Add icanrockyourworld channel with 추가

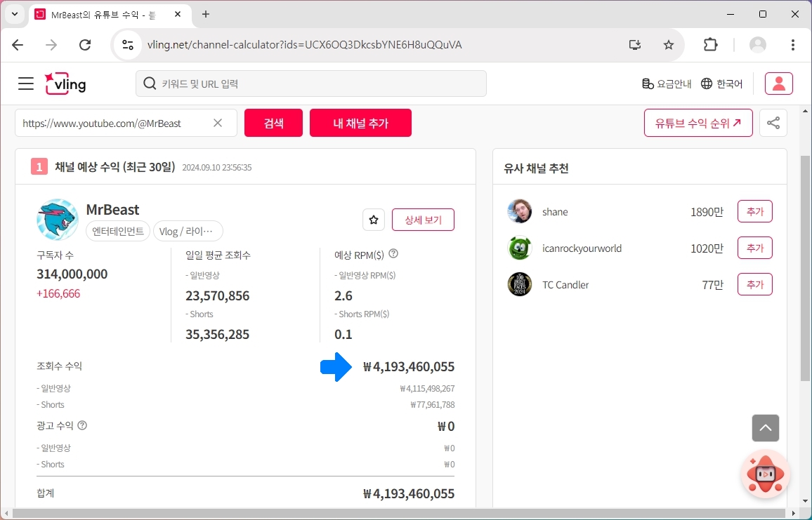(x=754, y=248)
